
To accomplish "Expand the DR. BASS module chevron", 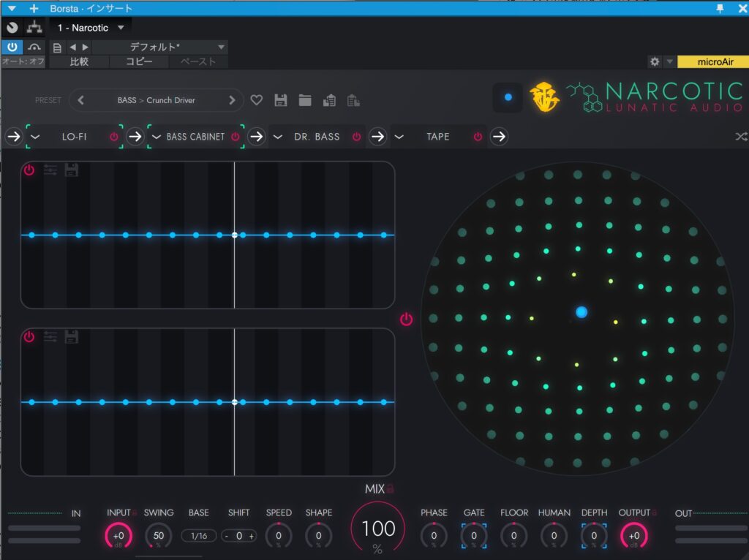I will tap(278, 137).
